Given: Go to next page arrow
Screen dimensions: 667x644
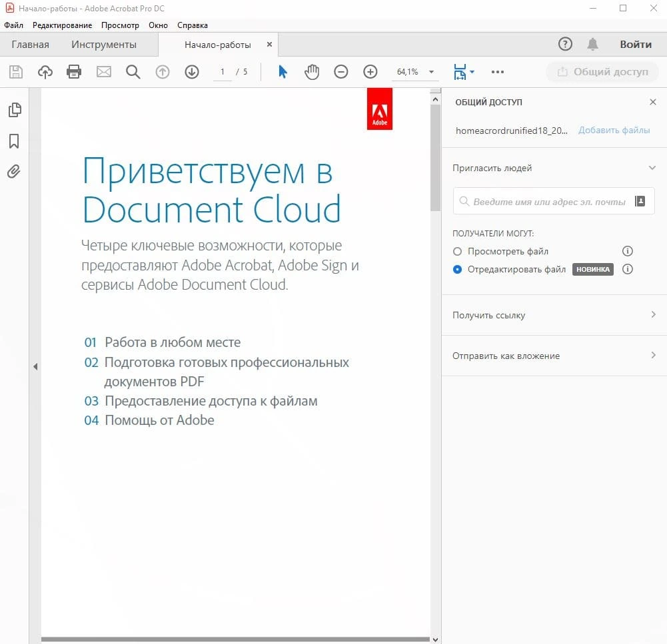Looking at the screenshot, I should pyautogui.click(x=192, y=72).
